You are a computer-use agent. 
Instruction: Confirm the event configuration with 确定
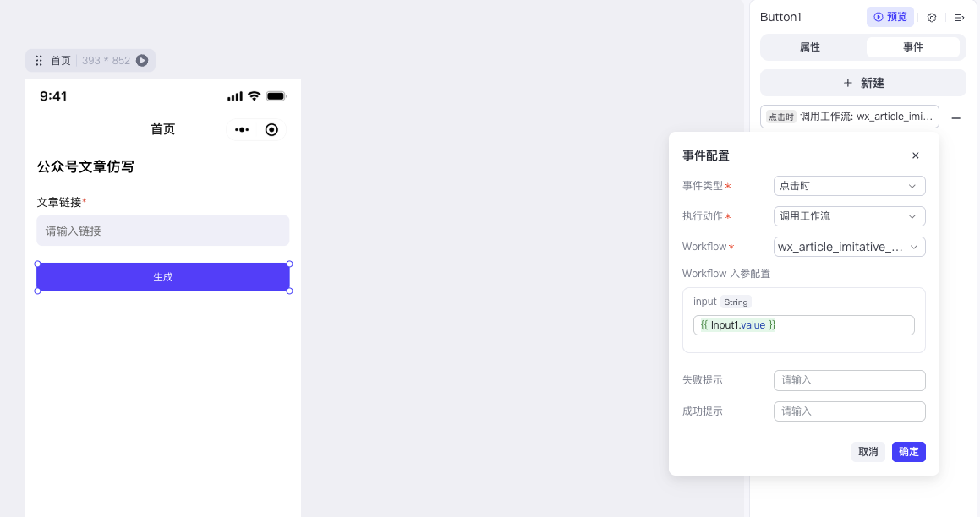point(908,452)
